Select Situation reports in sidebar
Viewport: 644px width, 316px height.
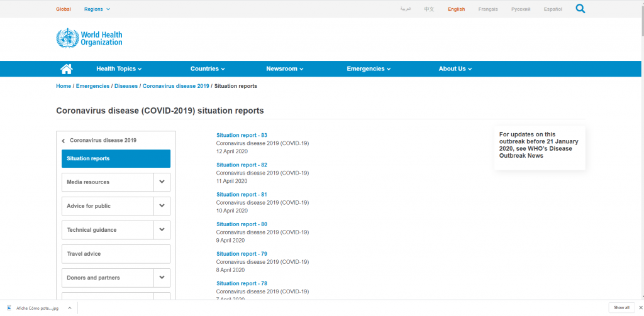116,158
